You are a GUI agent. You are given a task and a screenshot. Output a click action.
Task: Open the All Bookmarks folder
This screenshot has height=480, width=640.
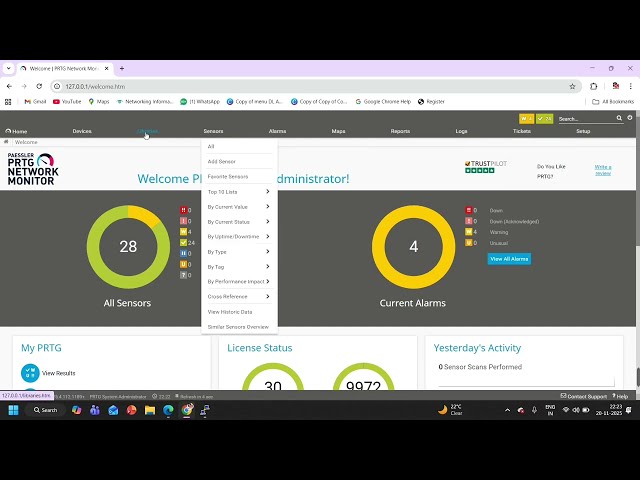pos(613,102)
